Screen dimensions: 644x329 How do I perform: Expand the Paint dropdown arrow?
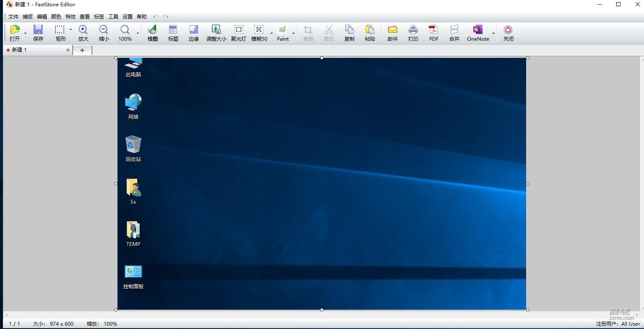click(x=293, y=33)
